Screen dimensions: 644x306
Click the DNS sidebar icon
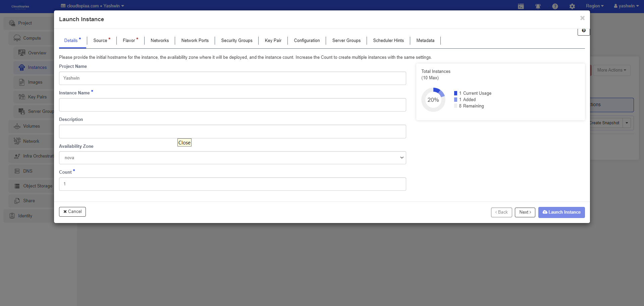click(17, 171)
